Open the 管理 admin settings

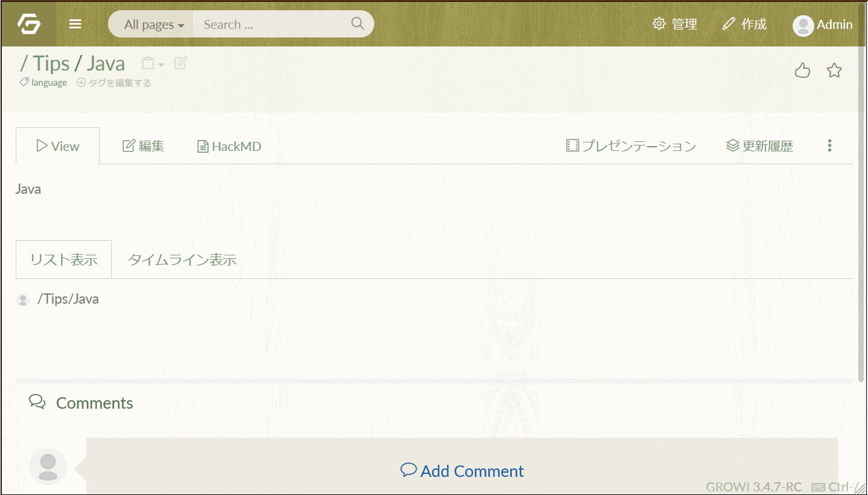point(675,24)
